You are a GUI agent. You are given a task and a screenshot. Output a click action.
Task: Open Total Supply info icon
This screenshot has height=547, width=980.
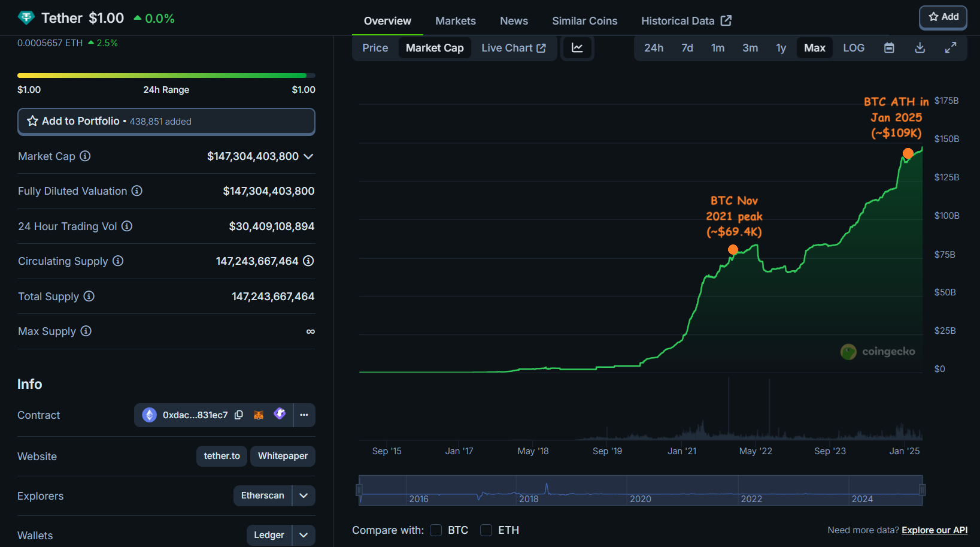pos(89,296)
